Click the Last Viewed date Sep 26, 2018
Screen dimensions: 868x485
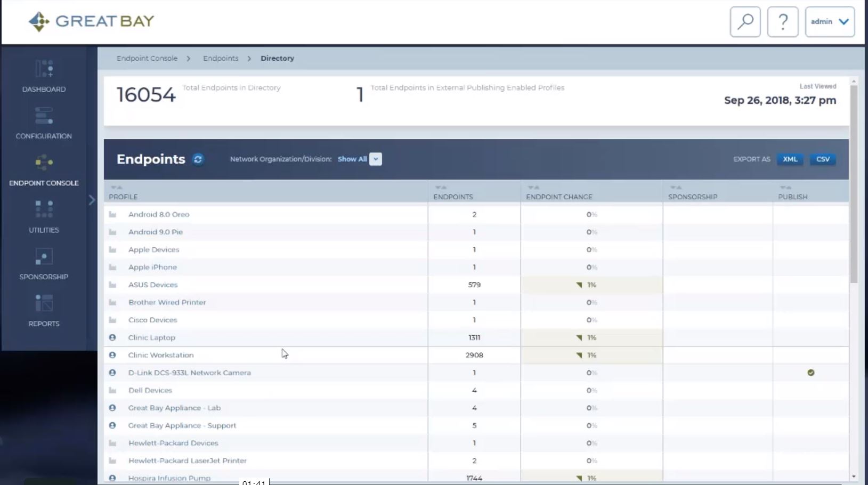coord(780,100)
